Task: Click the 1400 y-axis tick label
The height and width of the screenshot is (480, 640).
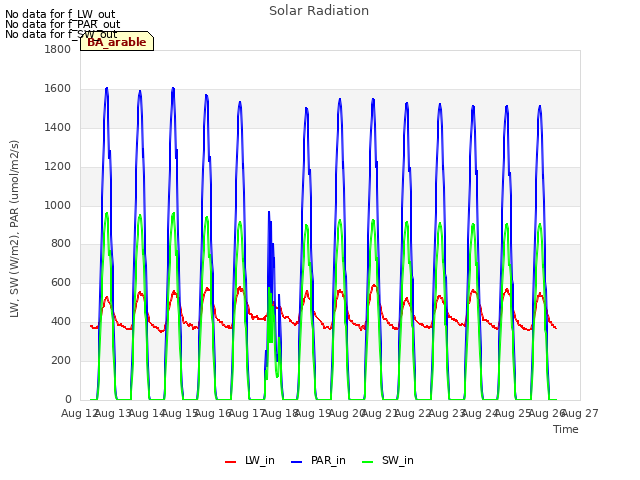Action: (57, 127)
